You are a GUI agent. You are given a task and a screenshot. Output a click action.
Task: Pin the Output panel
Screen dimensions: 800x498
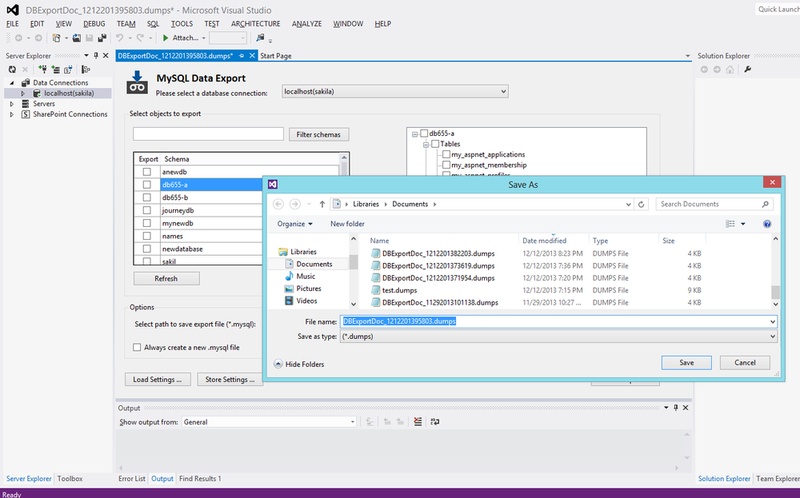pyautogui.click(x=676, y=408)
